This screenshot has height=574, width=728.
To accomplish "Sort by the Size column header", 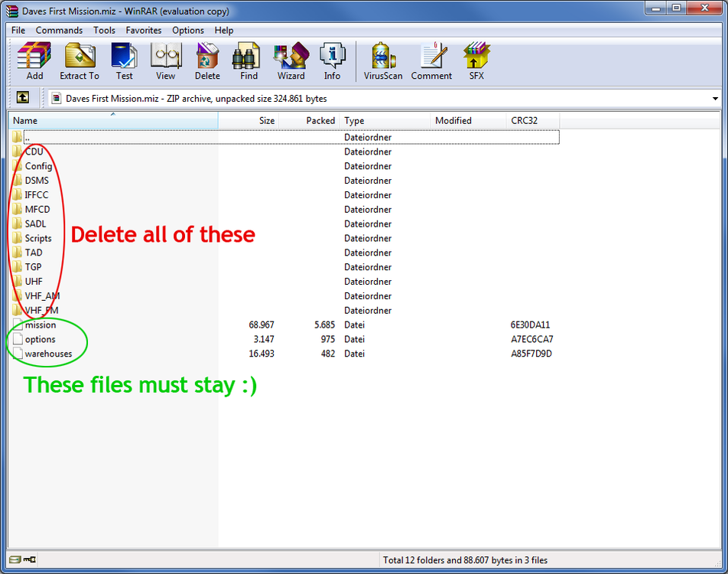I will pos(249,121).
